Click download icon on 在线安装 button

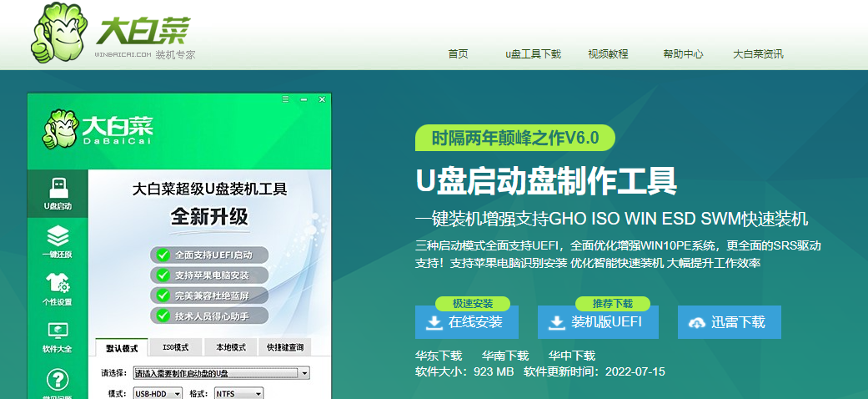pyautogui.click(x=434, y=322)
